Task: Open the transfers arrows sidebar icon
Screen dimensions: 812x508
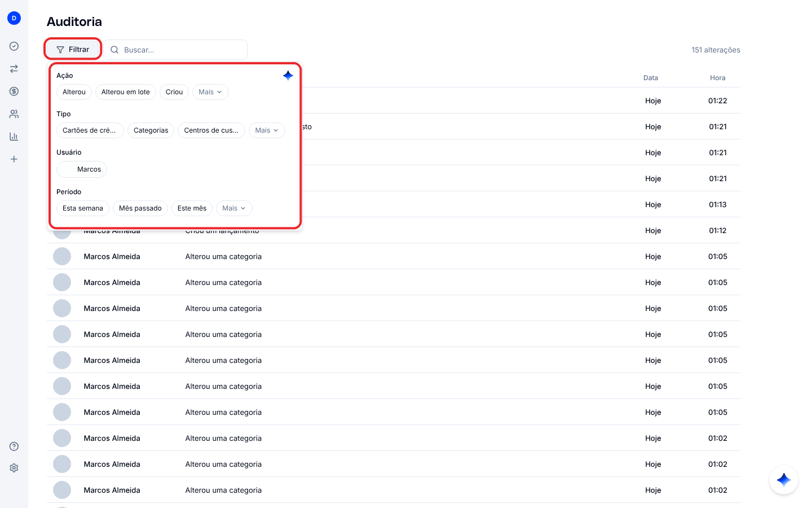Action: (14, 69)
